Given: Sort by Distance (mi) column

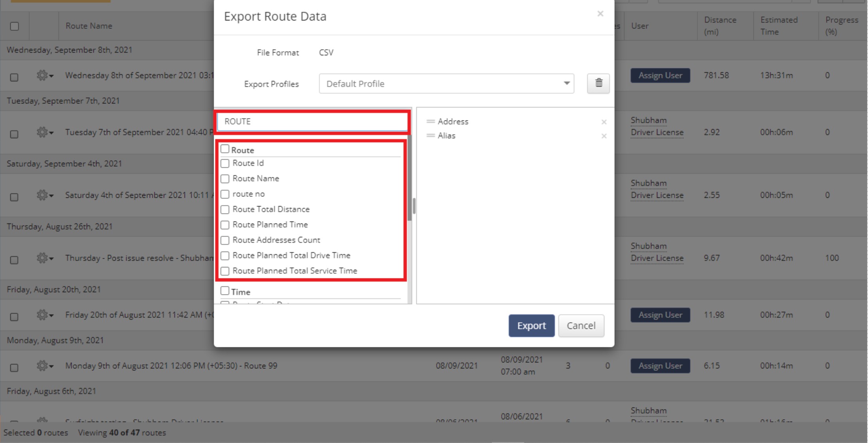Looking at the screenshot, I should 720,26.
